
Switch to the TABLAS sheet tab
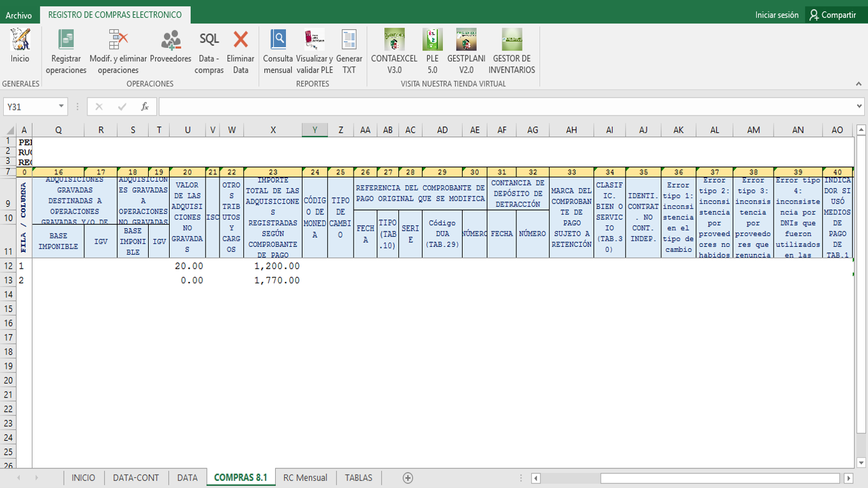(359, 477)
